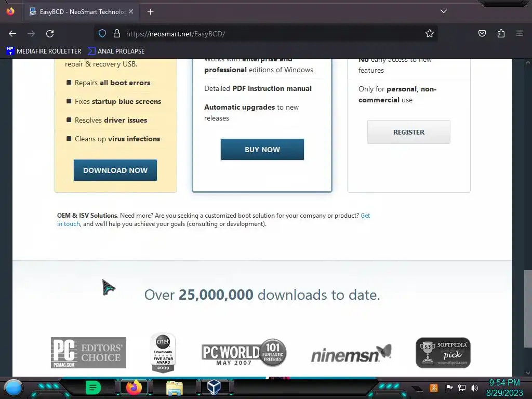Viewport: 532px width, 399px height.
Task: Click the Firefox icon in title bar
Action: point(10,11)
